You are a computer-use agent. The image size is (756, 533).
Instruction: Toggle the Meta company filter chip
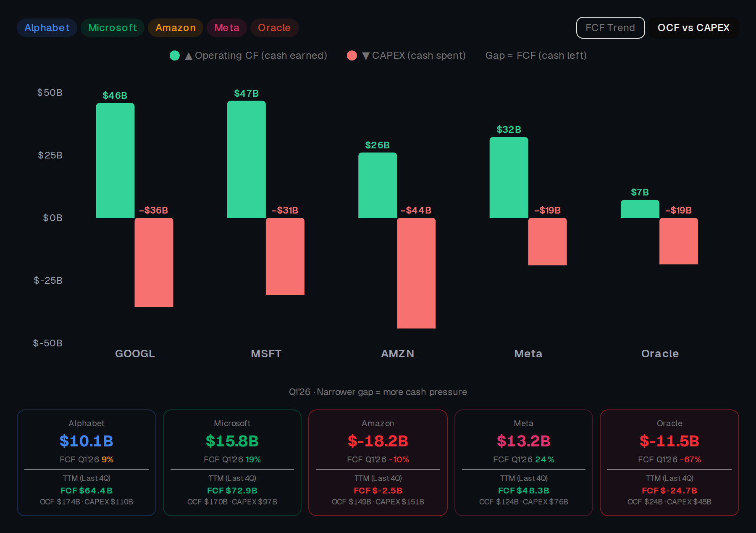227,28
